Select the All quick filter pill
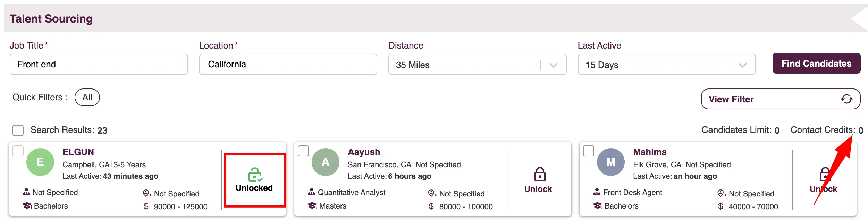 [87, 98]
